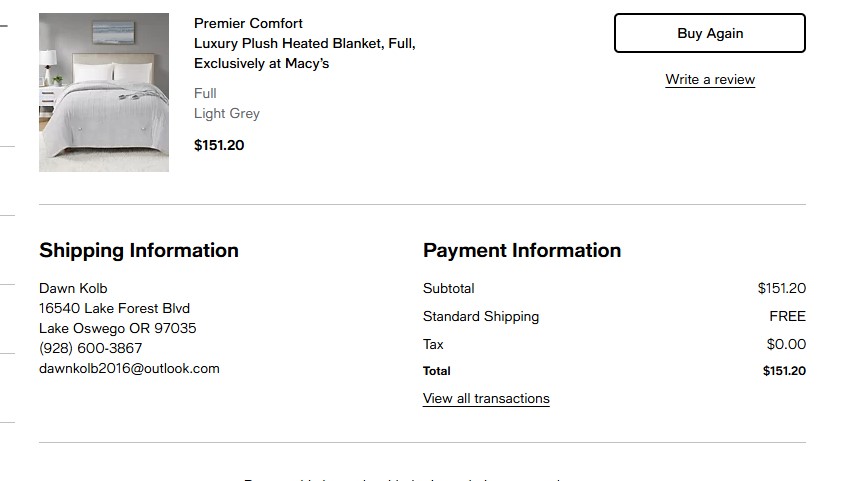Click the dawnkolb2016@outlook.com email address
The height and width of the screenshot is (481, 860).
pos(129,369)
